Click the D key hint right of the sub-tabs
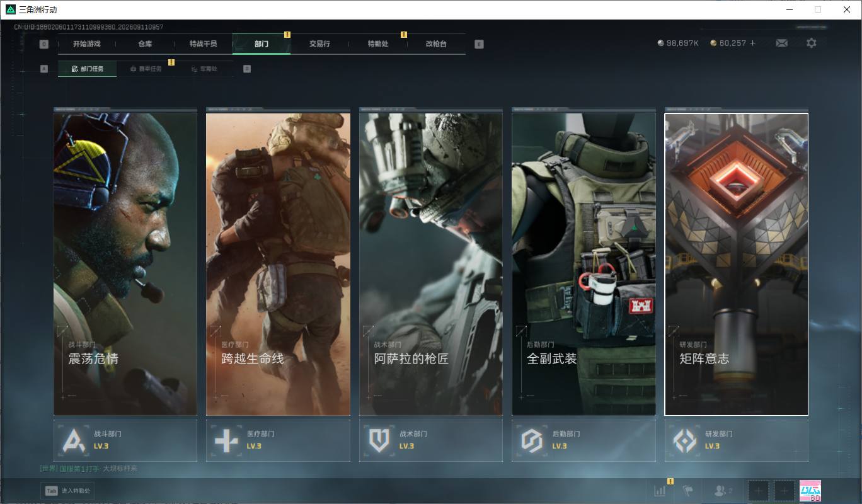The height and width of the screenshot is (504, 862). click(247, 69)
